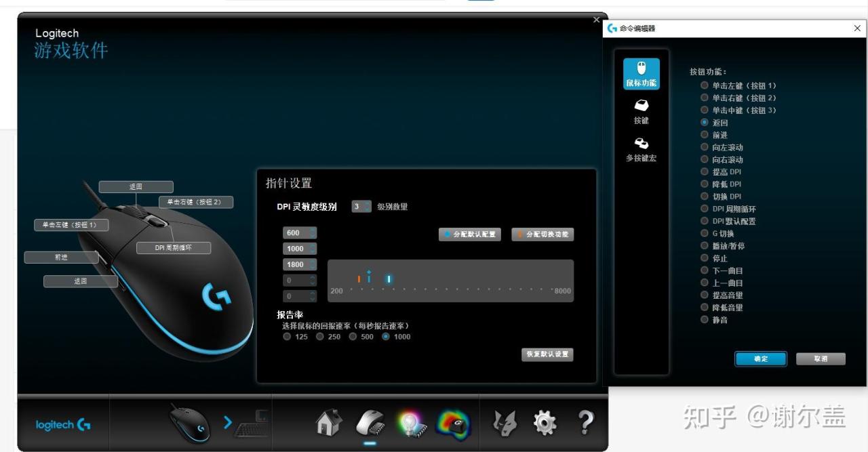Viewport: 868px width, 452px height.
Task: Click the blue next-device arrow
Action: coord(227,423)
